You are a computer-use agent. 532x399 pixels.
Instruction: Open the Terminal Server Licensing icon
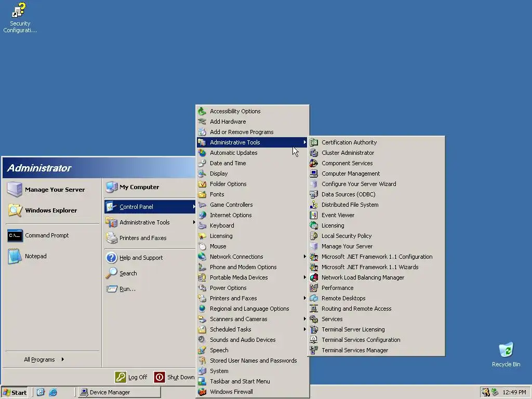314,329
